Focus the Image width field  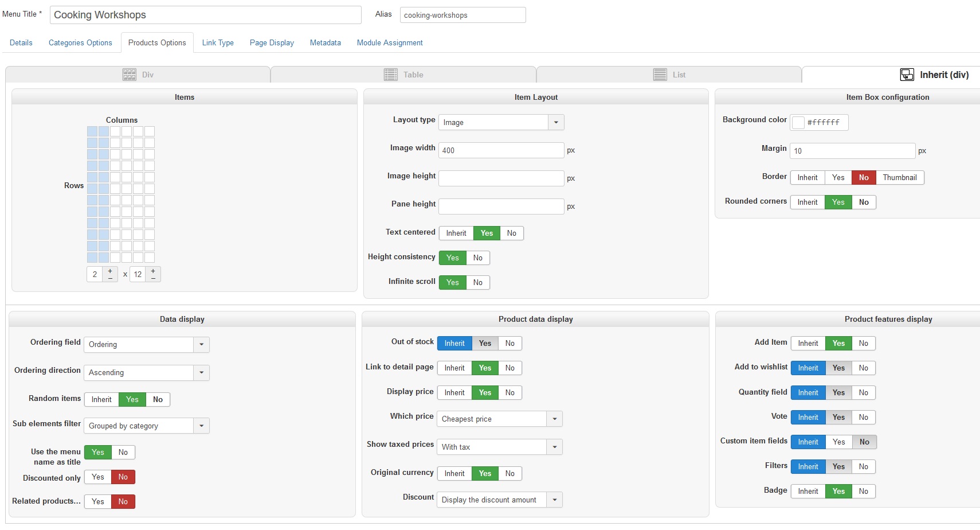501,150
